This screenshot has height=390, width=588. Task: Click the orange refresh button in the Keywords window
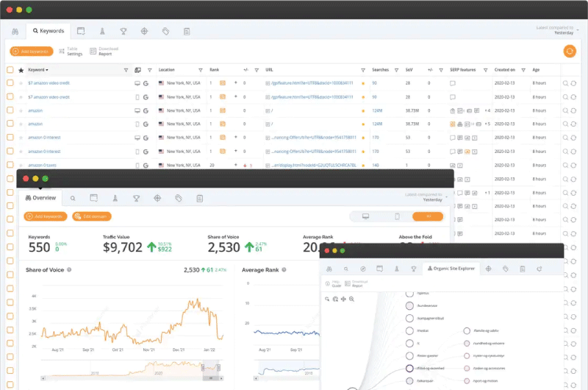570,51
